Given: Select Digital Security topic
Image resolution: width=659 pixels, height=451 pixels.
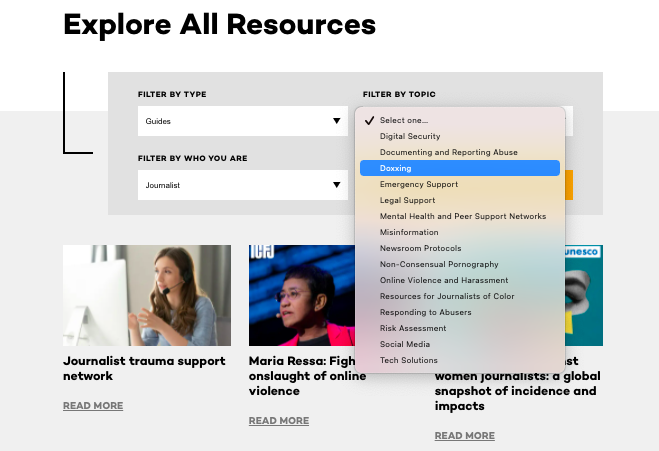Looking at the screenshot, I should point(460,136).
